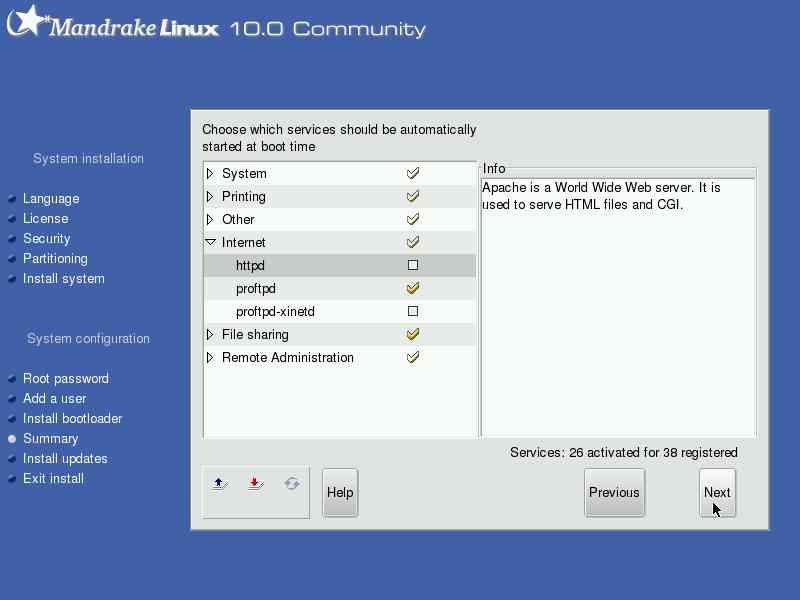Toggle the File sharing group checkbox
This screenshot has height=600, width=800.
tap(413, 334)
